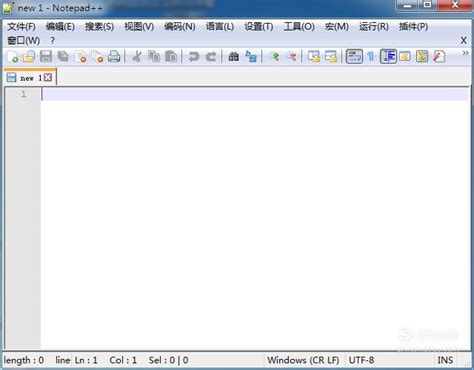Image resolution: width=474 pixels, height=370 pixels.
Task: Open the ? help menu
Action: (x=52, y=41)
